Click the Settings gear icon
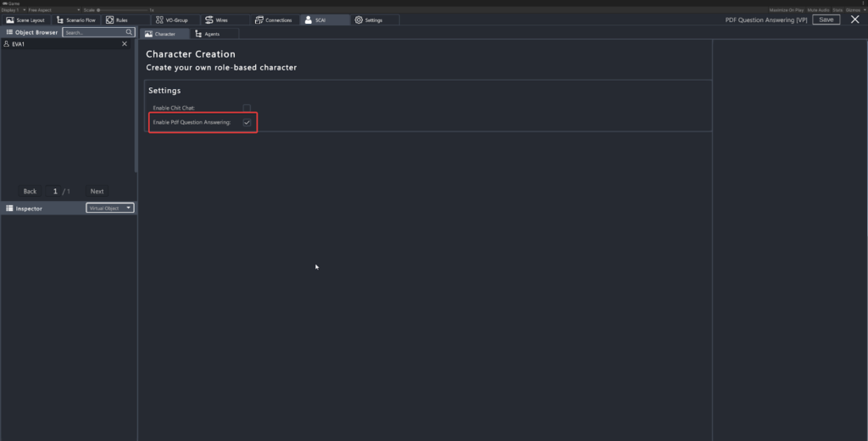 (x=359, y=20)
